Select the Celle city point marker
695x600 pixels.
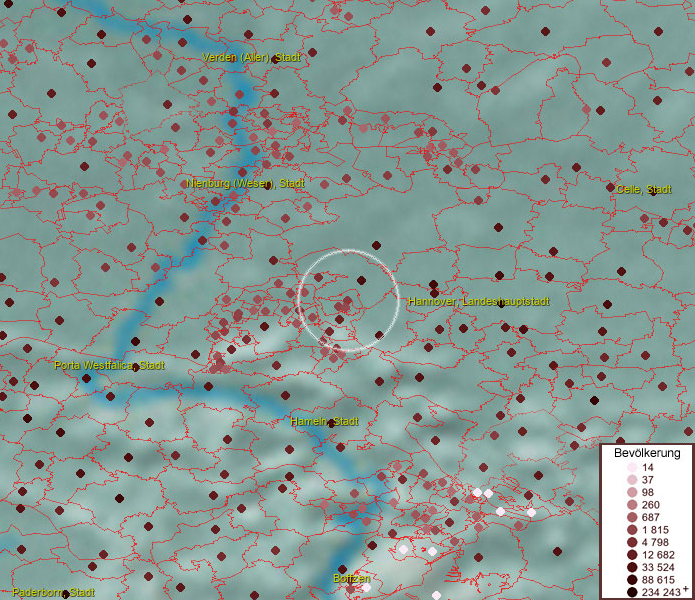coord(653,192)
